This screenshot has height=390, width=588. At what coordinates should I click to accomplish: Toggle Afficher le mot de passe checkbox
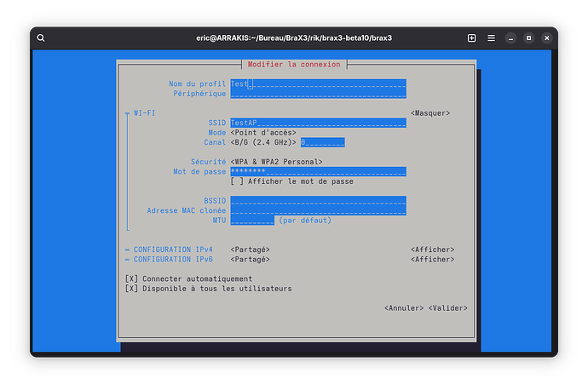click(237, 181)
